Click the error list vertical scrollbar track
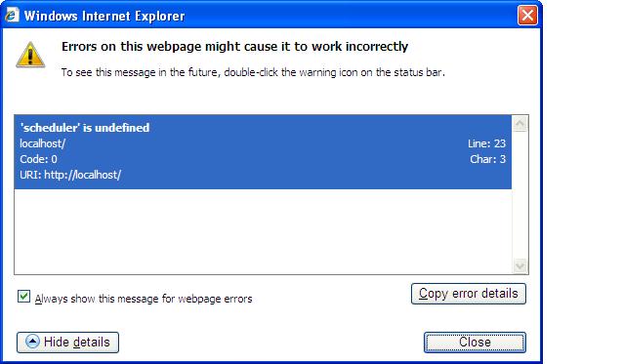 click(519, 194)
